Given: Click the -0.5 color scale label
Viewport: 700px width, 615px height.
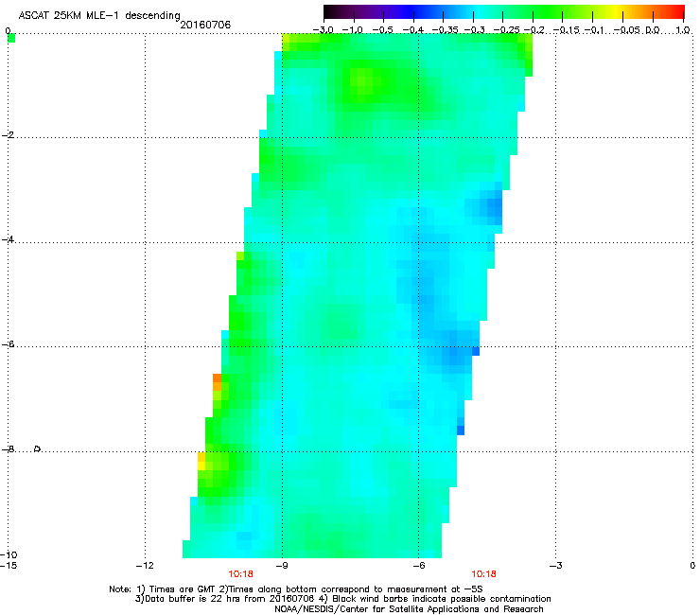Looking at the screenshot, I should click(383, 30).
